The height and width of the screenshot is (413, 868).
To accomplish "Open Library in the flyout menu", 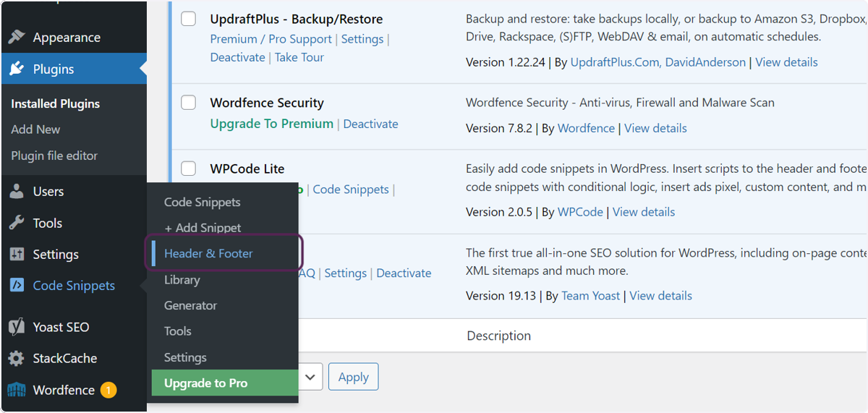I will point(182,280).
